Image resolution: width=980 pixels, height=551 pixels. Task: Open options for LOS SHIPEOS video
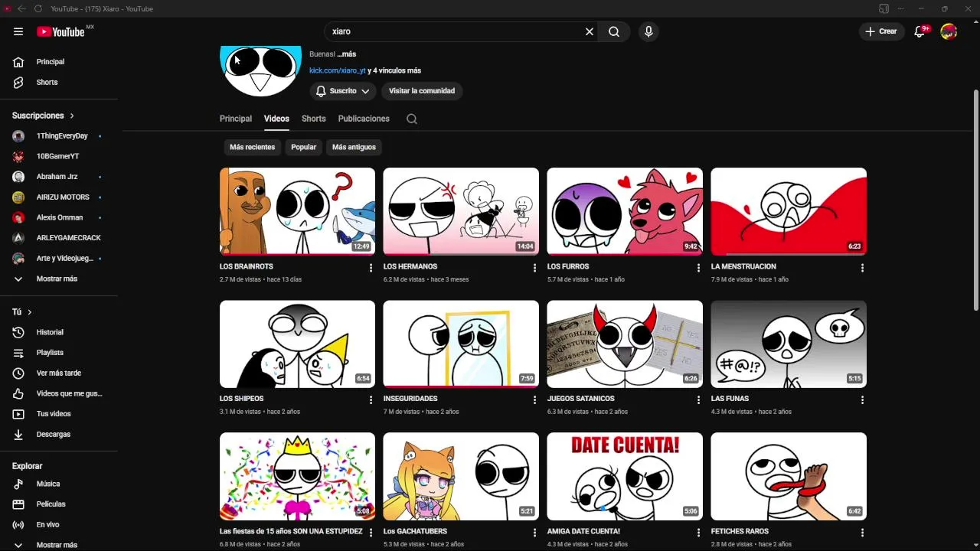pyautogui.click(x=371, y=399)
